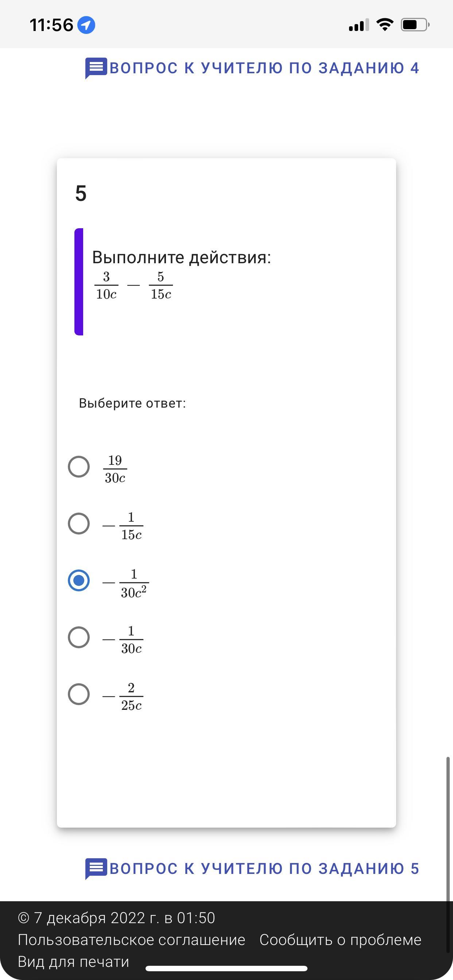453x980 pixels.
Task: Open 'Пользовательское соглашение' link
Action: 132,940
